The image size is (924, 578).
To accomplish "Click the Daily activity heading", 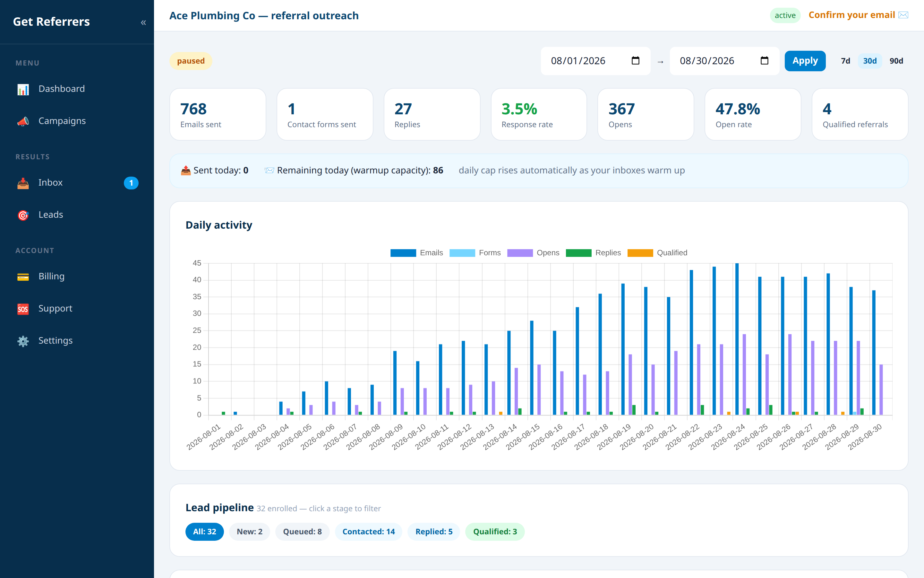I will tap(219, 225).
